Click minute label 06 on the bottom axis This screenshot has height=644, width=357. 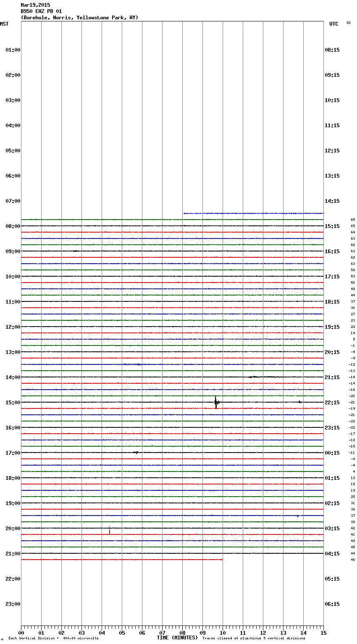pyautogui.click(x=142, y=633)
